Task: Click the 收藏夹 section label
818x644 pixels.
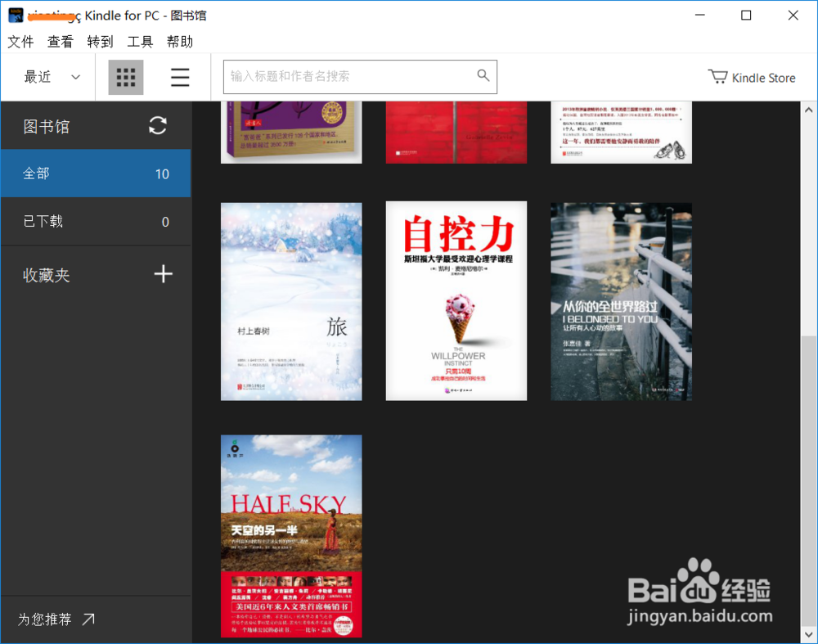Action: click(x=47, y=275)
